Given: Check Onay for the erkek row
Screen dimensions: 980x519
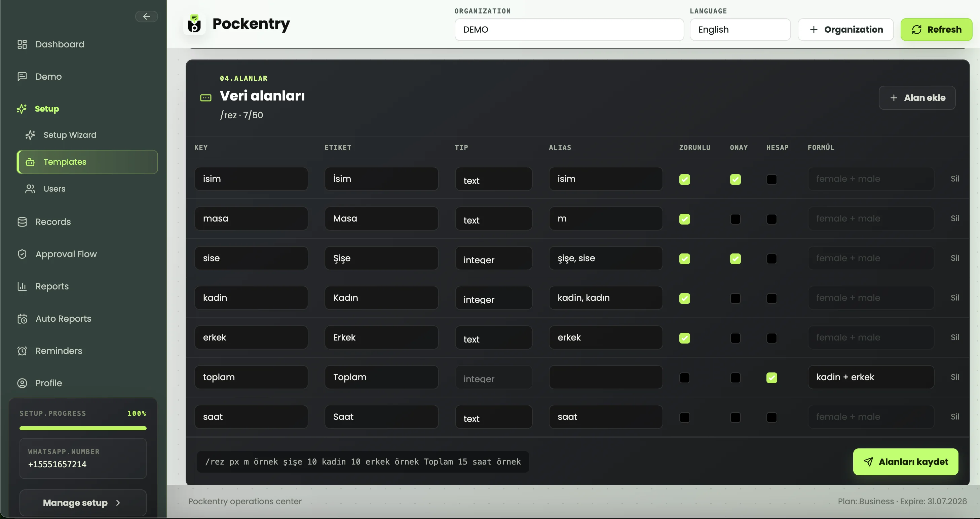Looking at the screenshot, I should [735, 338].
